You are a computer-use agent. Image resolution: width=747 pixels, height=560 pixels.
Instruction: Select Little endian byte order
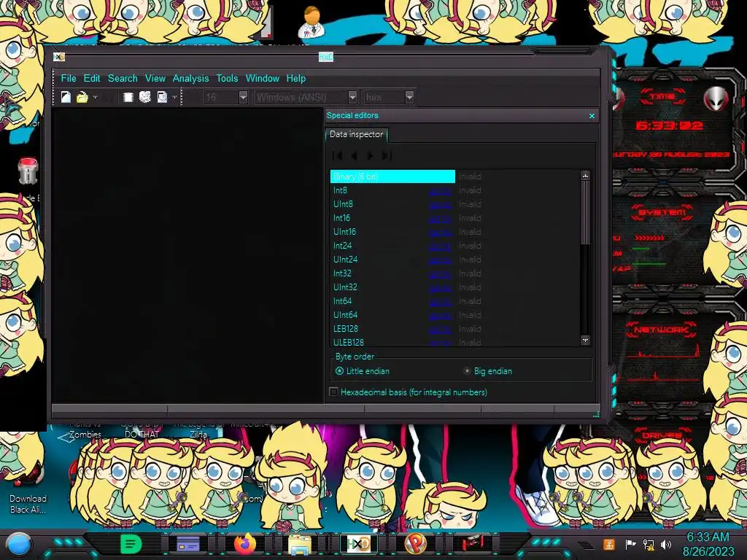(363, 371)
